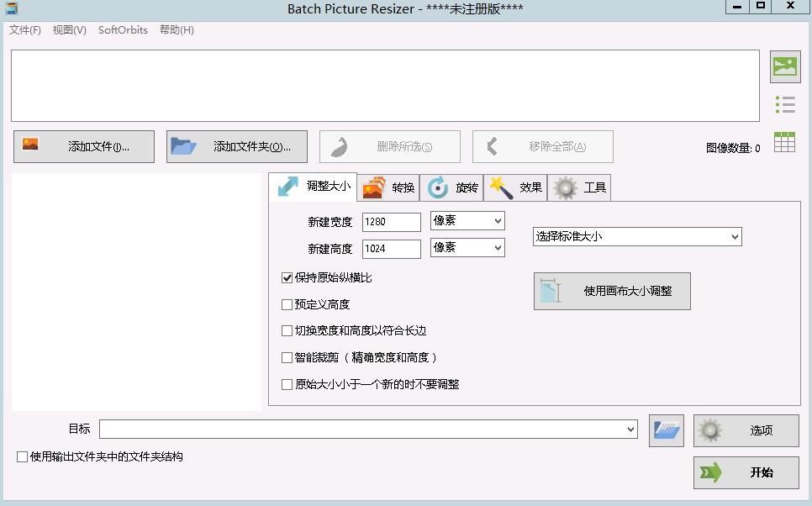Minimize the Batch Picture Resizer window
Screen dimensions: 812x506
(x=737, y=6)
